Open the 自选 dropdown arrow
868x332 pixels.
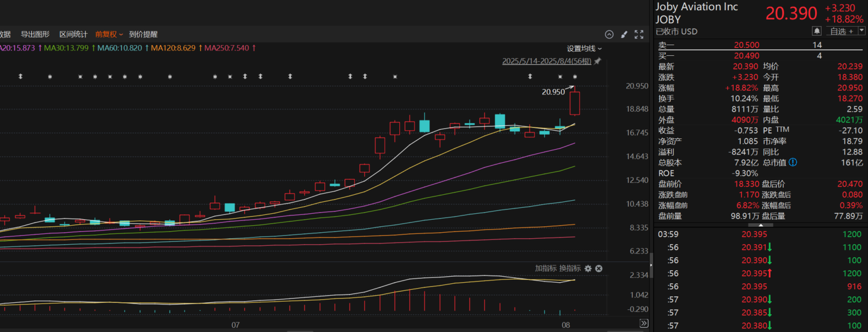click(861, 31)
